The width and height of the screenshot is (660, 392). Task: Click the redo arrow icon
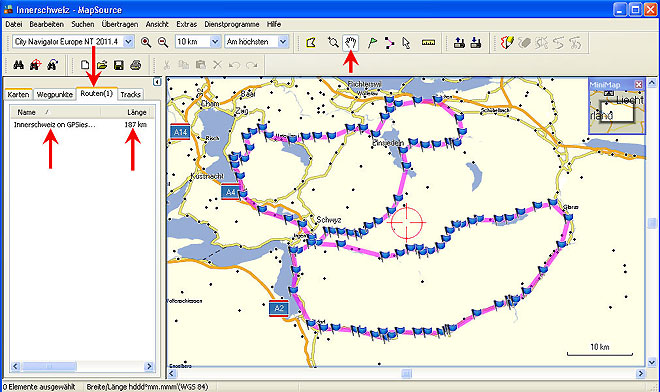[251, 65]
